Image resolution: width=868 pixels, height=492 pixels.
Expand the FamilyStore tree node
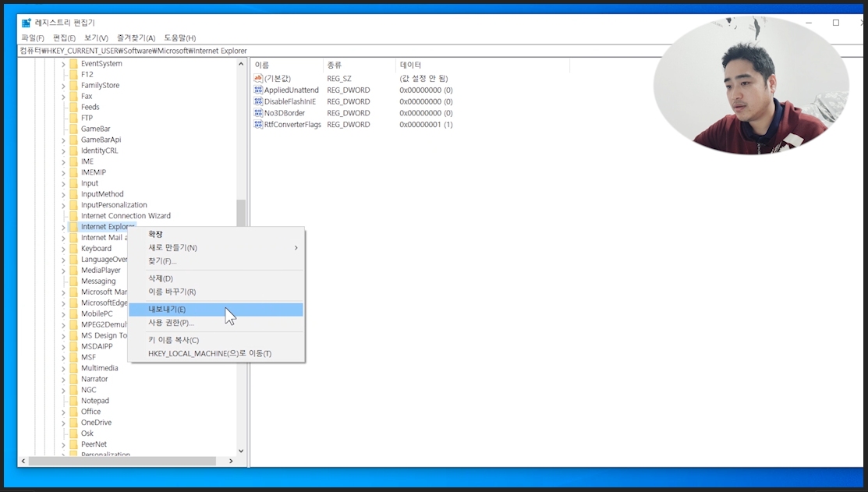click(63, 86)
